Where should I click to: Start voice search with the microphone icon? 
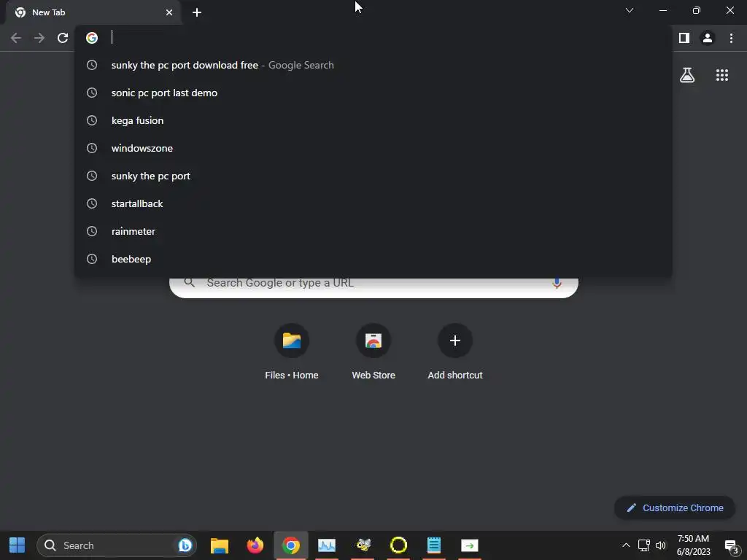pos(556,284)
